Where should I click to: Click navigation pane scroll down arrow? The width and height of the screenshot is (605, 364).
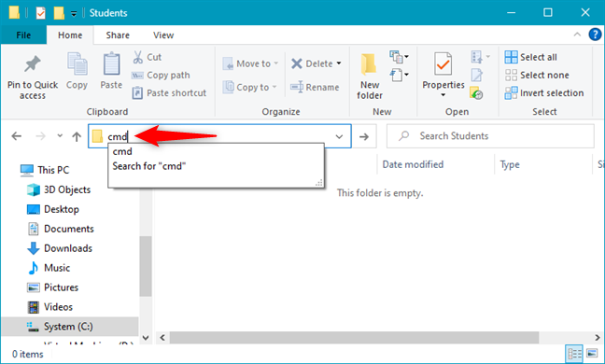[146, 338]
